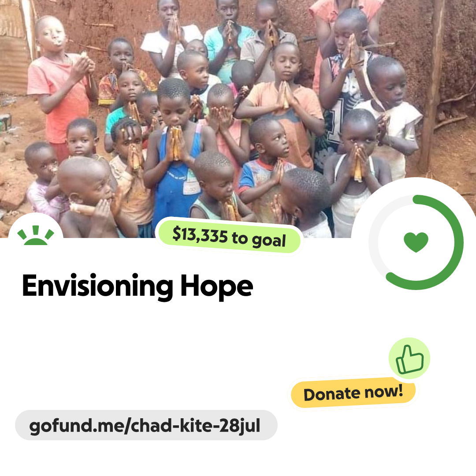Open the Envisioning Hope campaign title
The width and height of the screenshot is (476, 476).
138,286
